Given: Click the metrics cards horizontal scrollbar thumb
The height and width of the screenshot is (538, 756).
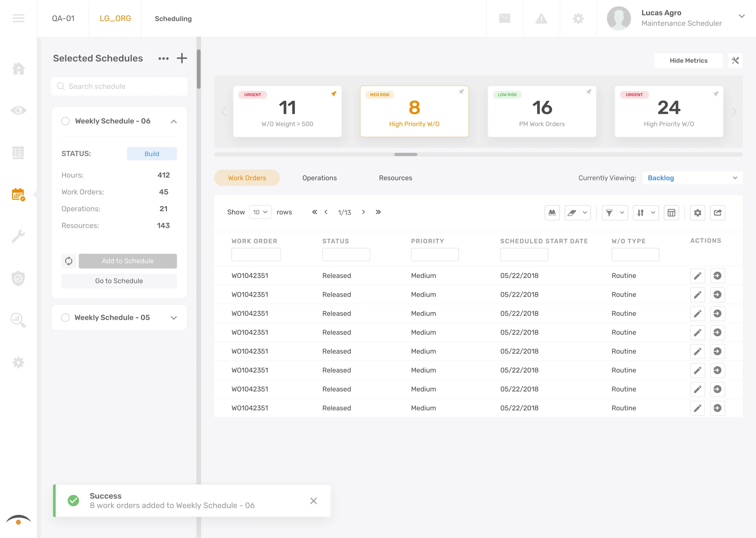Looking at the screenshot, I should click(x=406, y=154).
